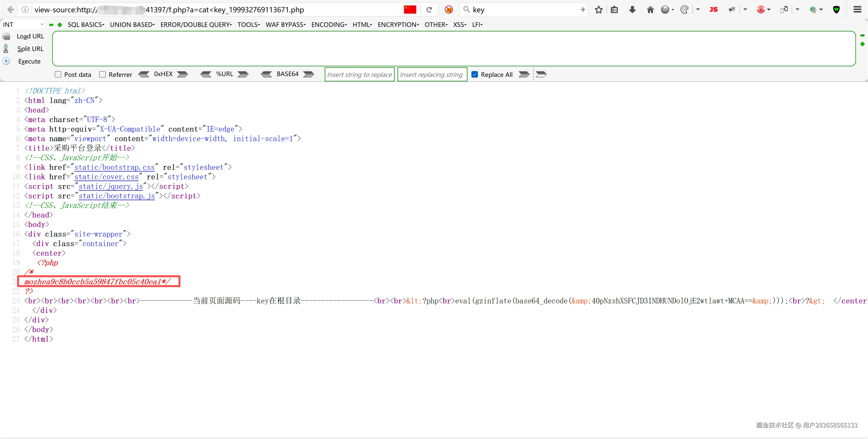
Task: Open static/jquery.js link
Action: pyautogui.click(x=111, y=186)
